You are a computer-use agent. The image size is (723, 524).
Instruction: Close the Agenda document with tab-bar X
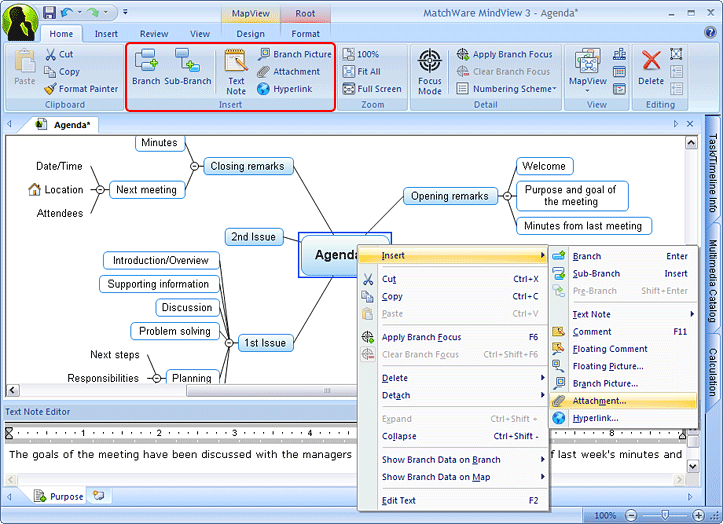pyautogui.click(x=690, y=124)
